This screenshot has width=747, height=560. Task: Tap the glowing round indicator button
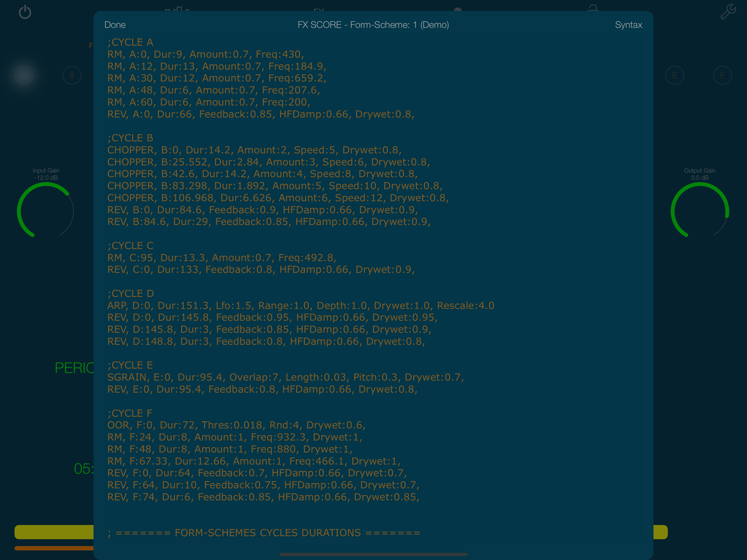click(x=24, y=75)
